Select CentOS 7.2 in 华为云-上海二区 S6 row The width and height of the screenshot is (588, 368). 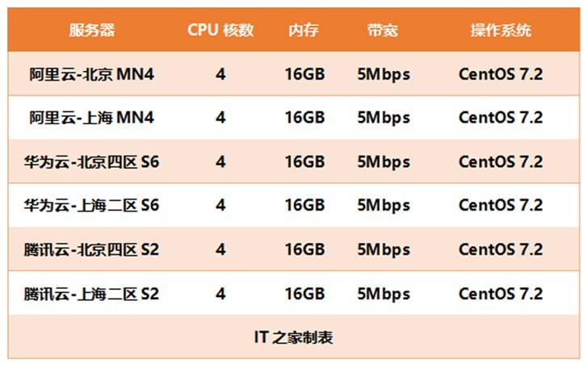point(501,205)
